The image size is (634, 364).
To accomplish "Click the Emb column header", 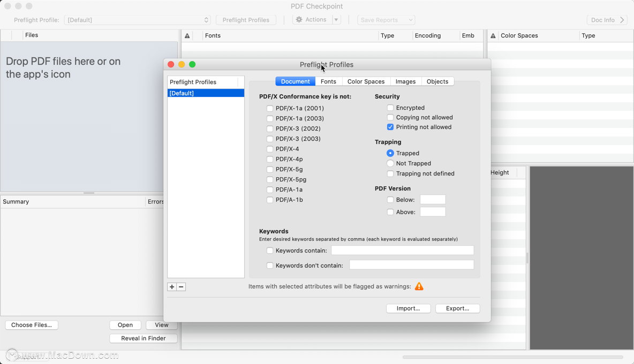I will click(x=471, y=35).
